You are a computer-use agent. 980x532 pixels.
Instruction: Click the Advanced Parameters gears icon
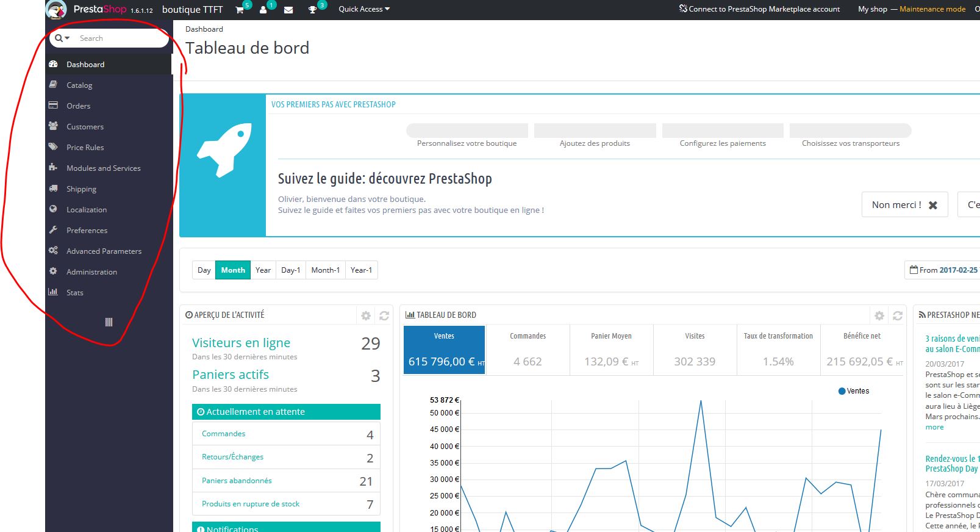coord(53,250)
